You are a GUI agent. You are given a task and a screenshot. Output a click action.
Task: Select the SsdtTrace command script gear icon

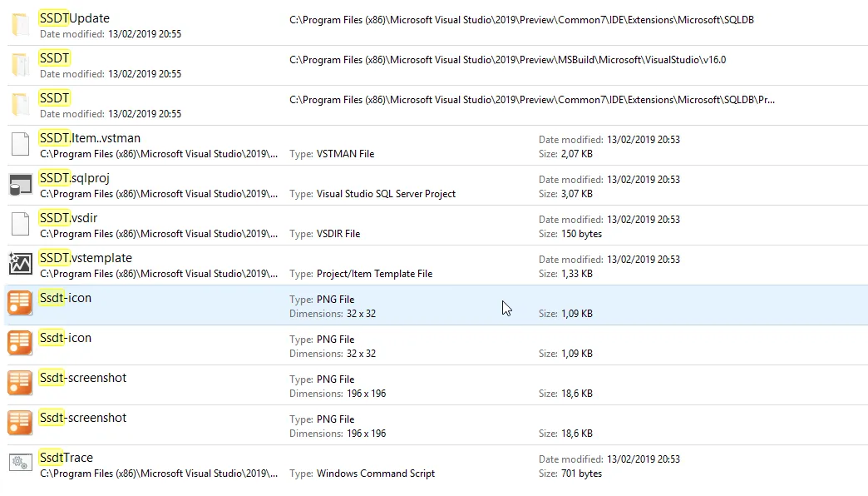coord(21,463)
